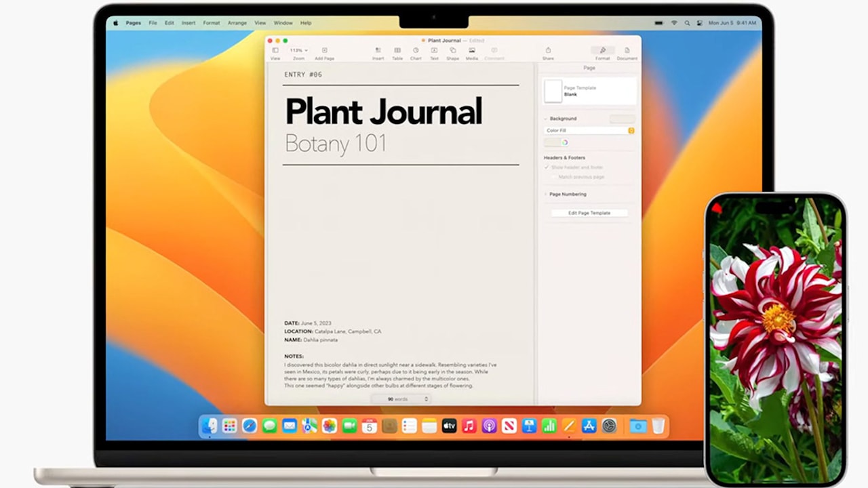
Task: Open the word count popup at bottom
Action: [x=400, y=399]
